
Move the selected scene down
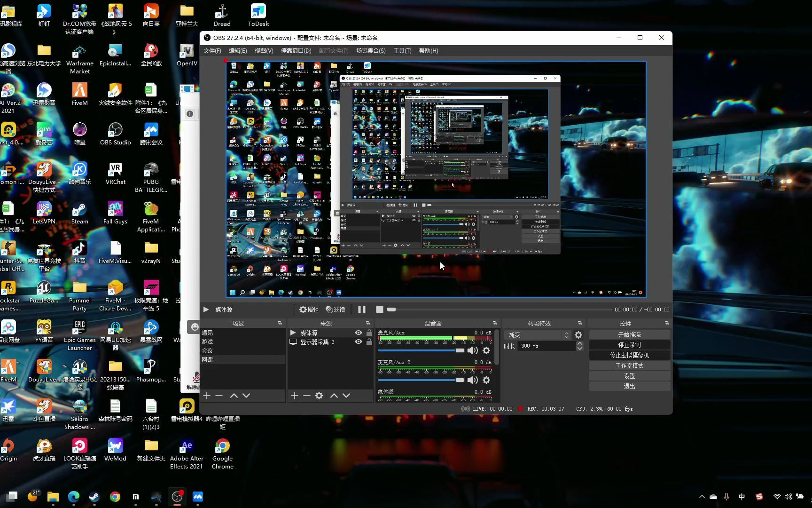tap(246, 396)
